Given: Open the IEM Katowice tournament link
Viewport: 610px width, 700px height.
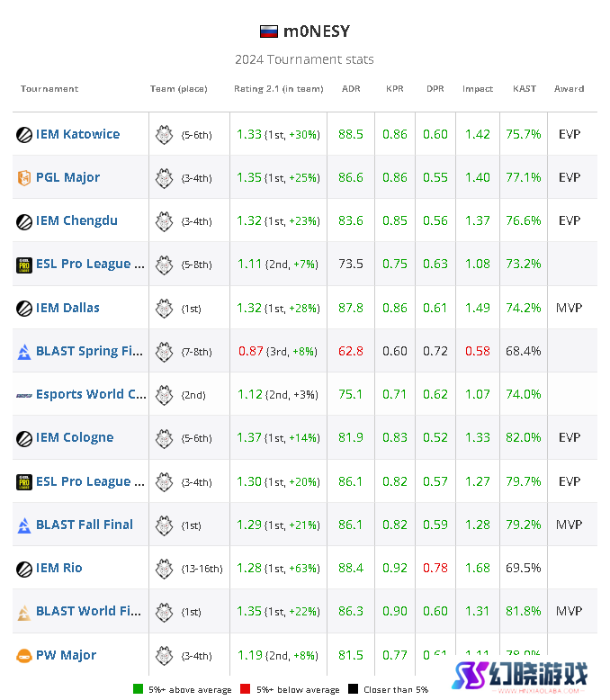Looking at the screenshot, I should coord(77,134).
